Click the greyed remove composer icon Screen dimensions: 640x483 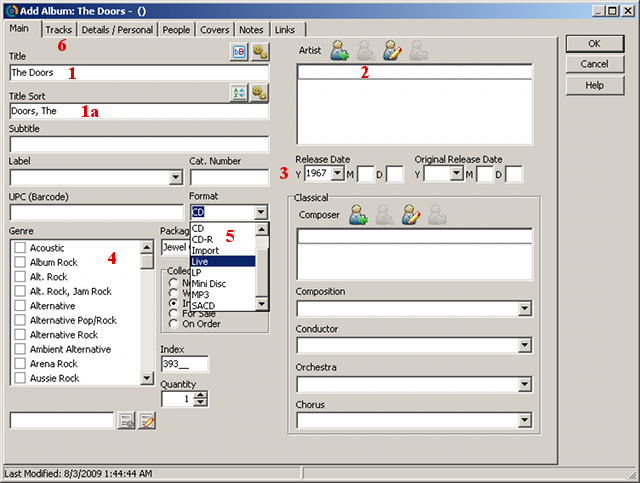tap(438, 215)
